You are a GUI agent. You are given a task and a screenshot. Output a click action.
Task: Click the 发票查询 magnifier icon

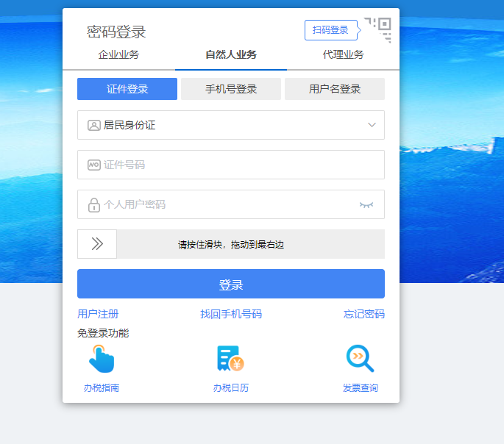pyautogui.click(x=360, y=358)
